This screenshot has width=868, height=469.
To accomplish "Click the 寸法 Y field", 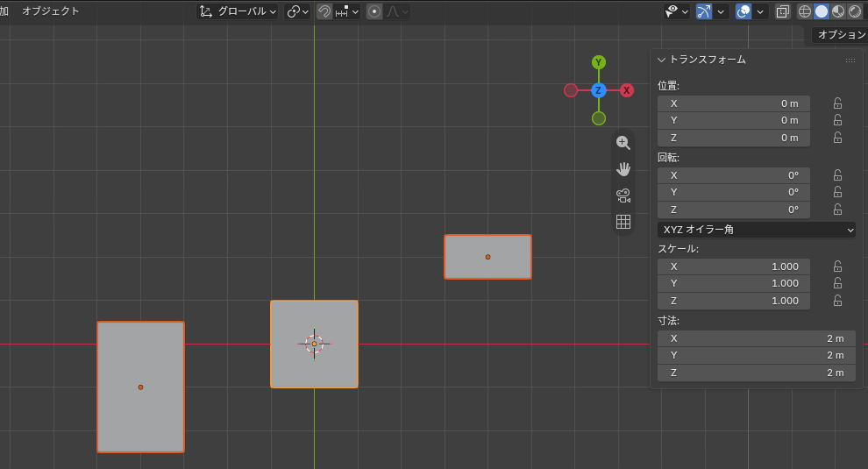I will coord(756,355).
